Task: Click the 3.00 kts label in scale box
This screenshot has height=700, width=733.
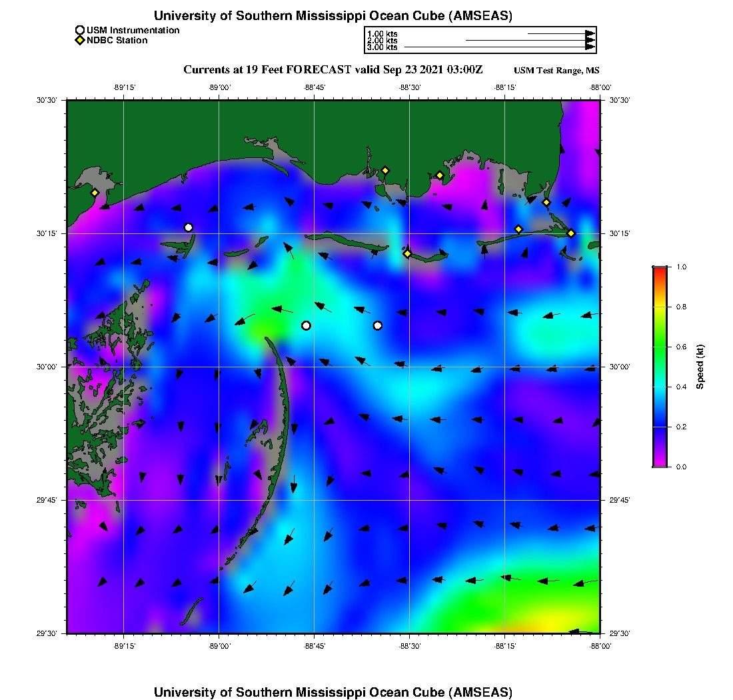Action: [x=382, y=47]
